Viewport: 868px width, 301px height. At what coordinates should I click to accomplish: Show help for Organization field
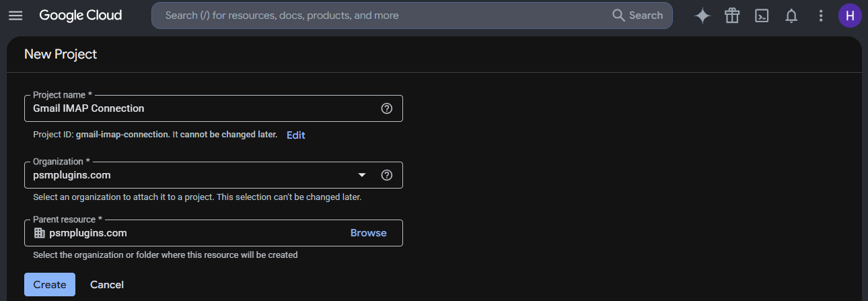click(387, 175)
